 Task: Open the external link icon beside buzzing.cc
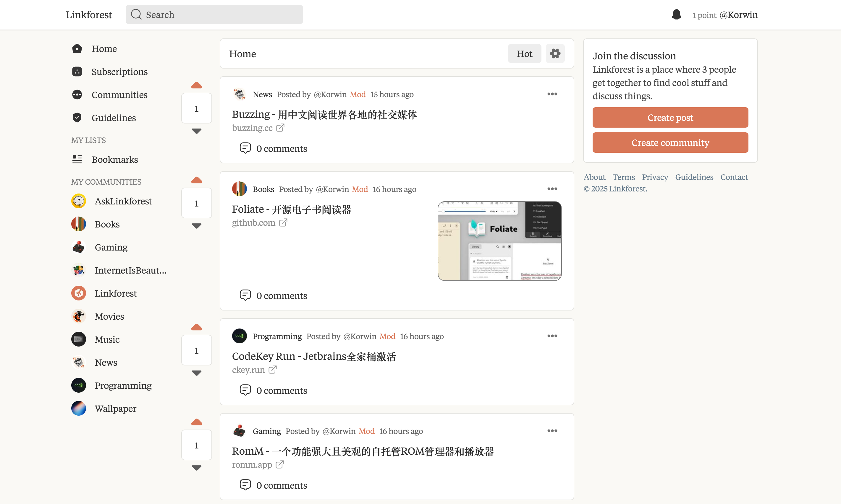pos(280,128)
